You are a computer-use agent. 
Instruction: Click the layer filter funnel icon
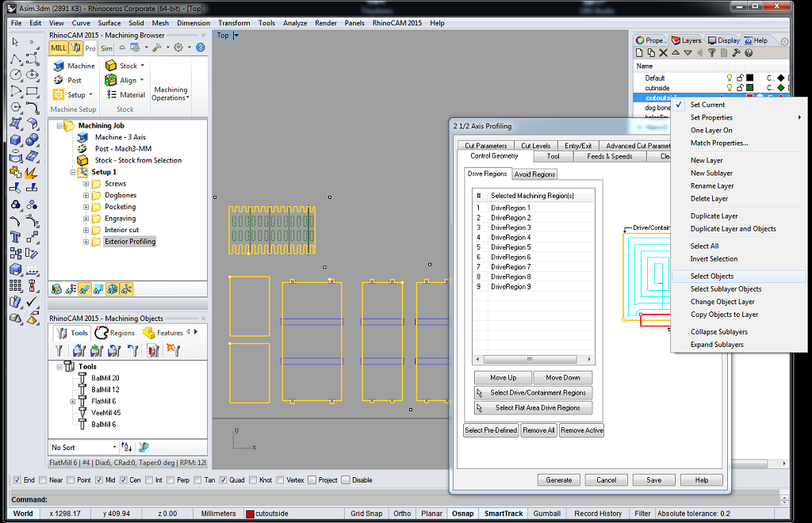[x=711, y=53]
